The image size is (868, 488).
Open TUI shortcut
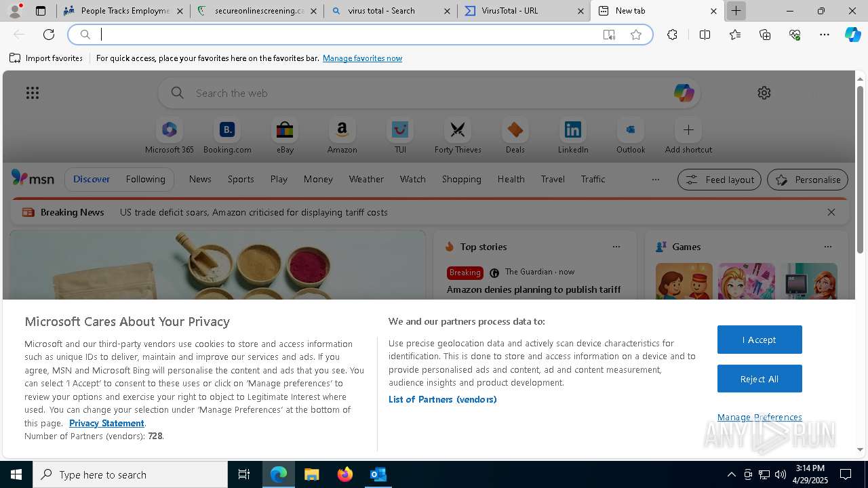tap(400, 136)
